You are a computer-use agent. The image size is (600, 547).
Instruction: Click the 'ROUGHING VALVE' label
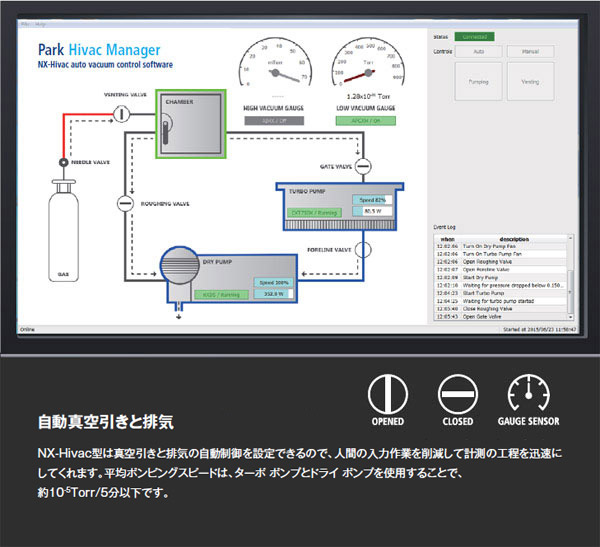click(165, 204)
